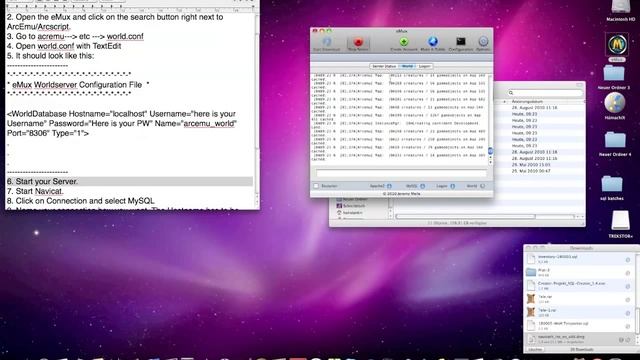Viewport: 640px width, 360px height.
Task: Reveal Tele-1.rar with its magnifier button in Downloads
Action: pos(628,313)
